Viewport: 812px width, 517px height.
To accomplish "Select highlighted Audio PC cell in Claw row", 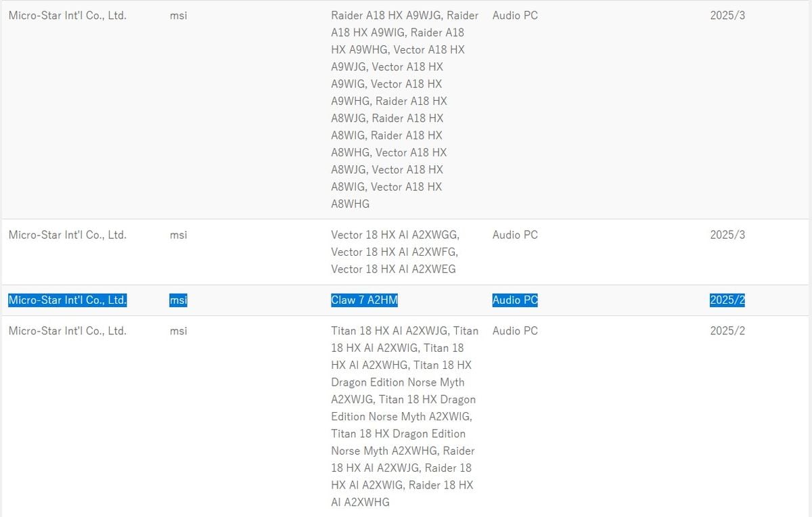I will (x=515, y=300).
